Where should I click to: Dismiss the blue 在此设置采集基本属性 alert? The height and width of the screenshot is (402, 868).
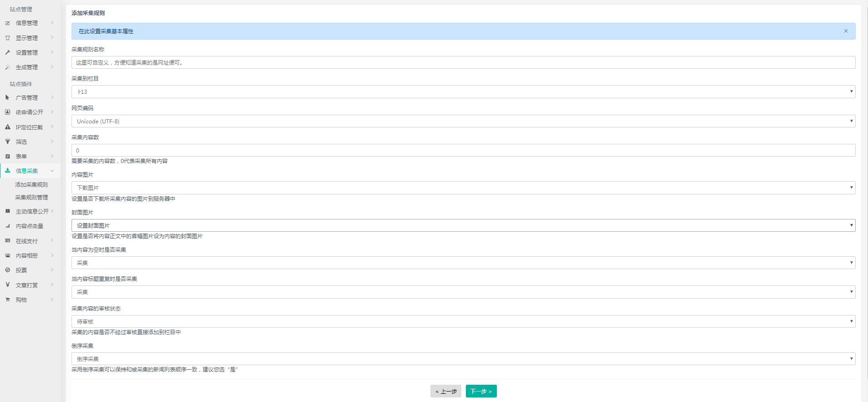coord(846,31)
